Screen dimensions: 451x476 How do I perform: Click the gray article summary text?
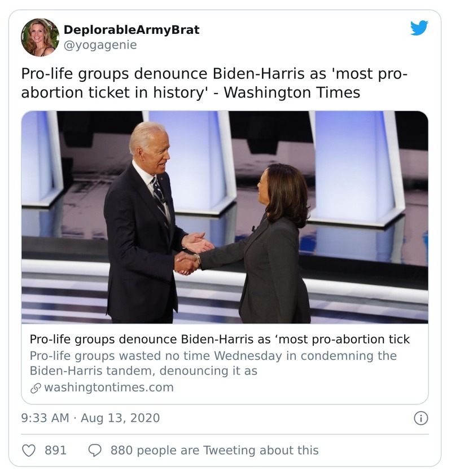[213, 363]
